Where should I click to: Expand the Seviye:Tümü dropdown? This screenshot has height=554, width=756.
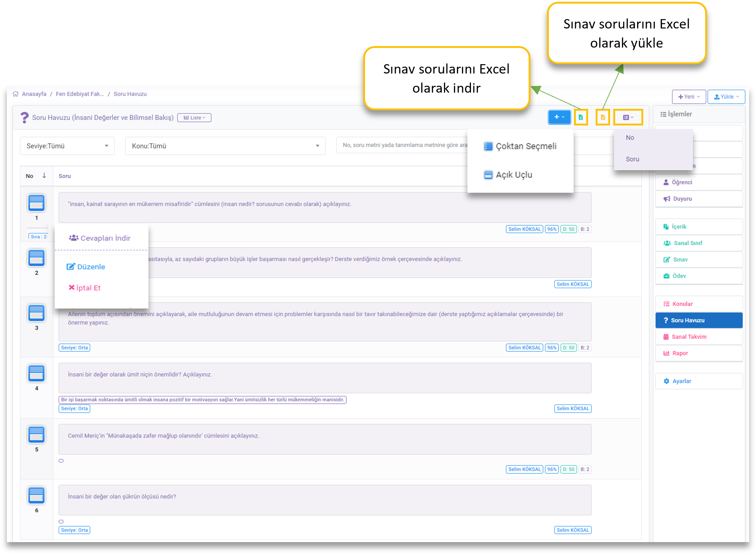67,146
